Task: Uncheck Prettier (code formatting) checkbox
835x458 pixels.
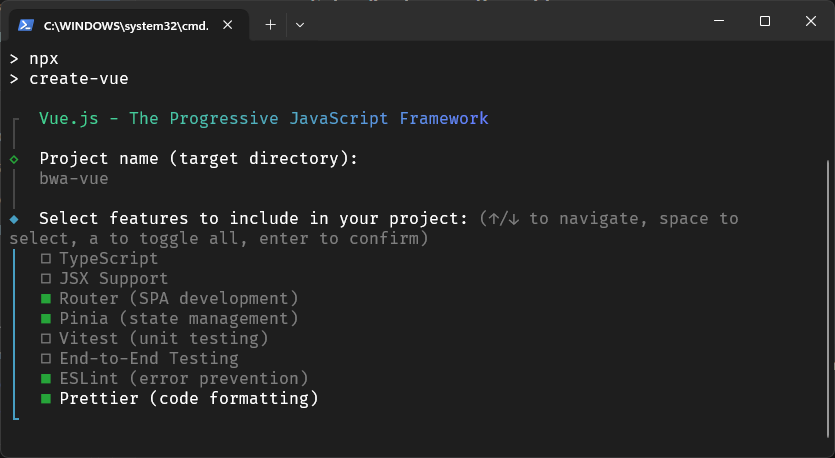Action: pyautogui.click(x=46, y=398)
